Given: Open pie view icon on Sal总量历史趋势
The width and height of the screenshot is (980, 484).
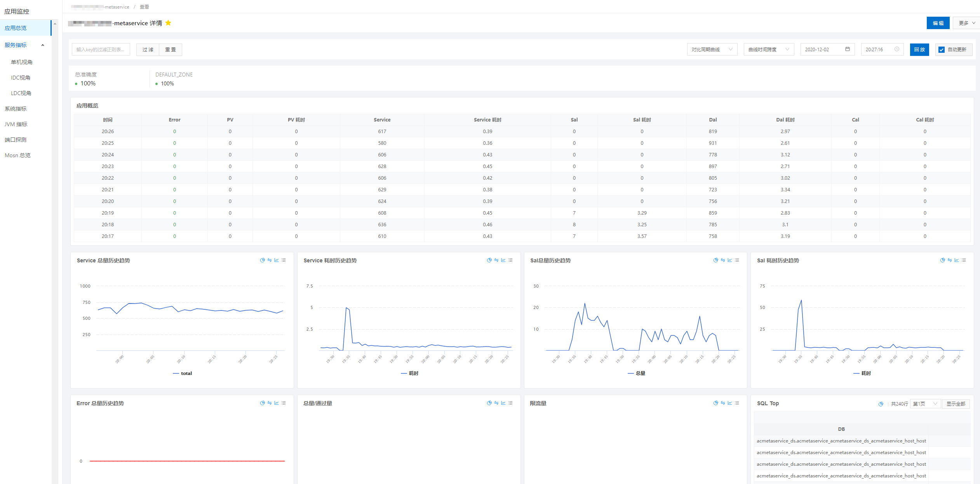Looking at the screenshot, I should (716, 260).
